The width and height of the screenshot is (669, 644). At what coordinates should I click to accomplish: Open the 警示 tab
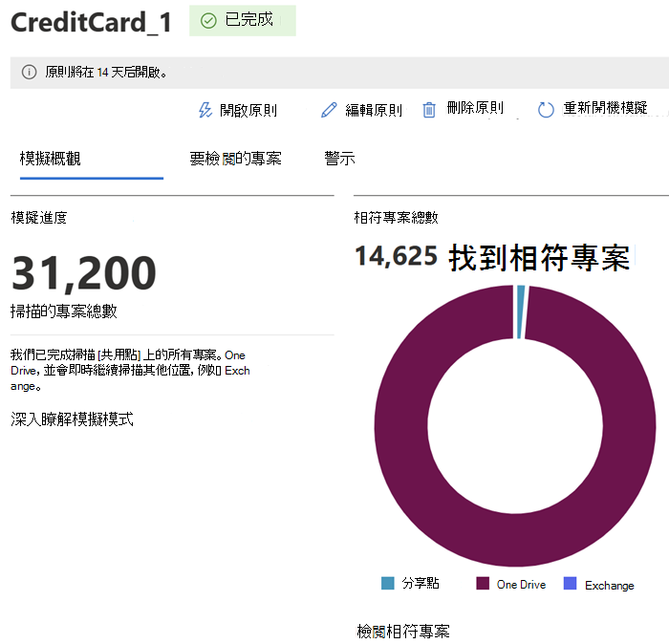339,159
